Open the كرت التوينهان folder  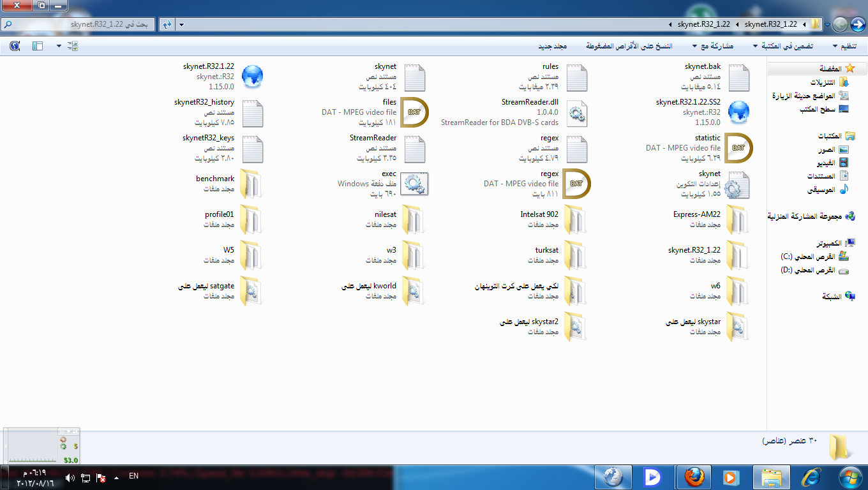click(530, 291)
